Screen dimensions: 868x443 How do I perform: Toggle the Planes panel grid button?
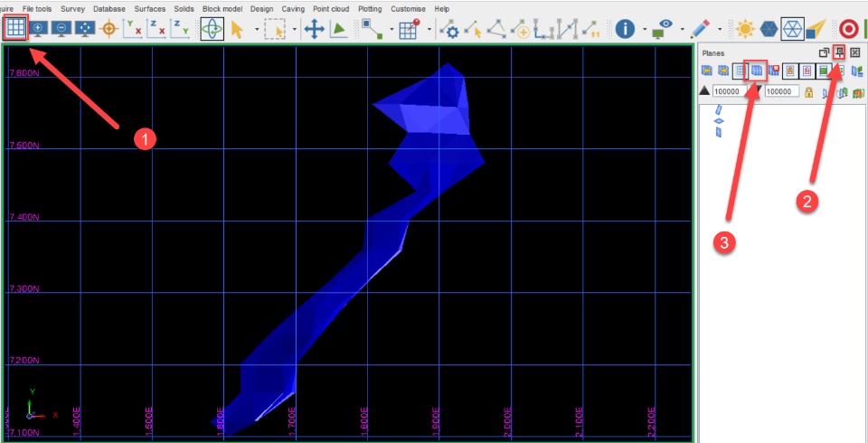[x=741, y=71]
